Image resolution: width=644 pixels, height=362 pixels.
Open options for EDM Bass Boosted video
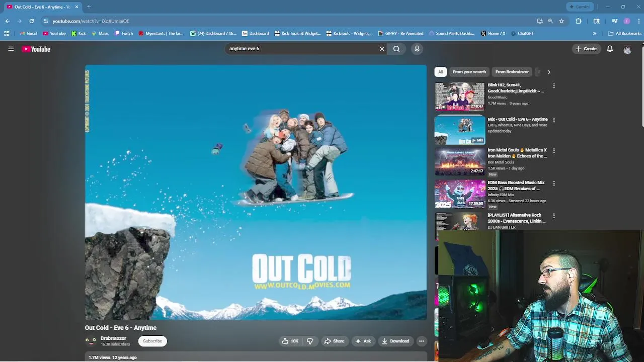[554, 184]
